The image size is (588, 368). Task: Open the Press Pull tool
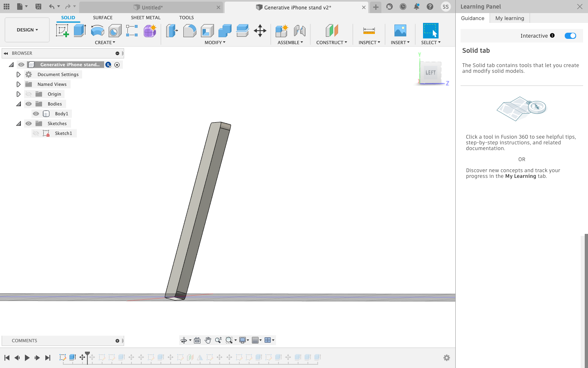(x=171, y=31)
